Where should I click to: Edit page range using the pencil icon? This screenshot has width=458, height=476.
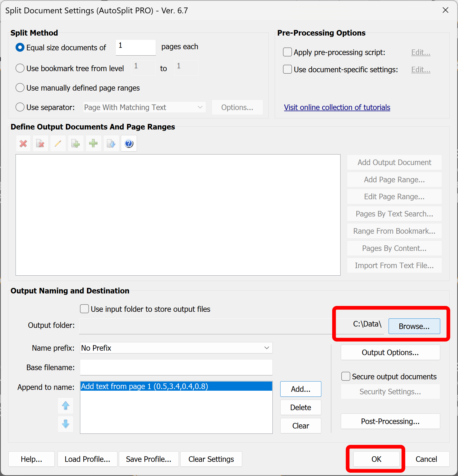pos(58,143)
